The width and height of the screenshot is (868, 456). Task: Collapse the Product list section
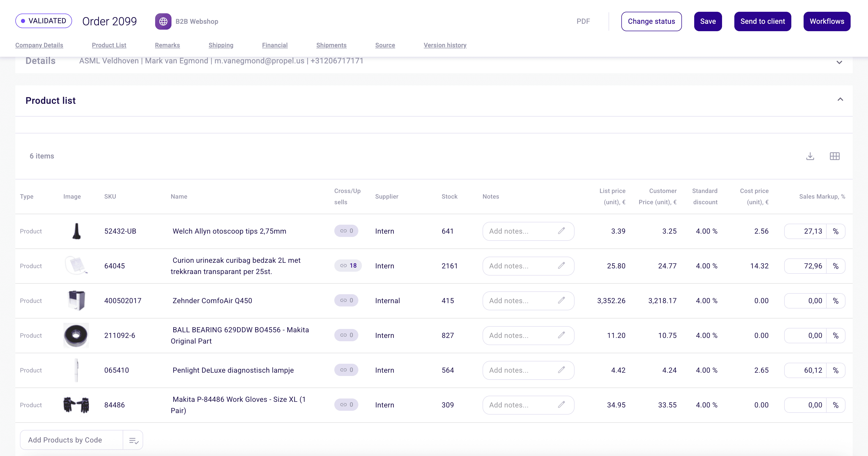[x=840, y=99]
